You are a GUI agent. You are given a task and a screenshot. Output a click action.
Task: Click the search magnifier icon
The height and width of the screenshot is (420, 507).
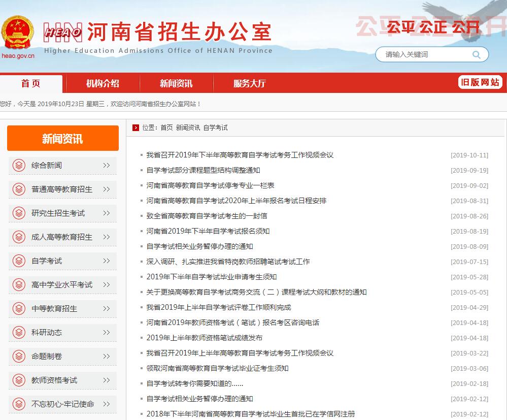[476, 55]
